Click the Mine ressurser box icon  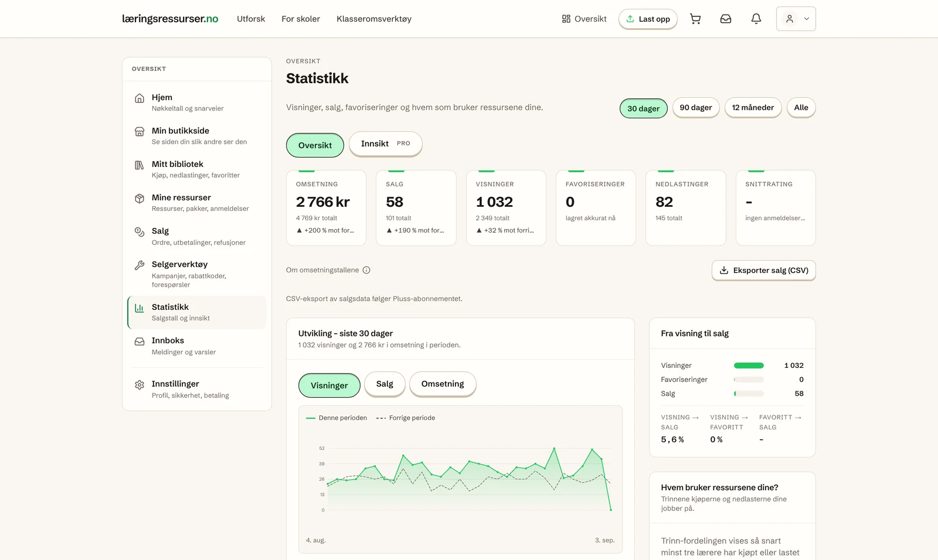pyautogui.click(x=140, y=199)
